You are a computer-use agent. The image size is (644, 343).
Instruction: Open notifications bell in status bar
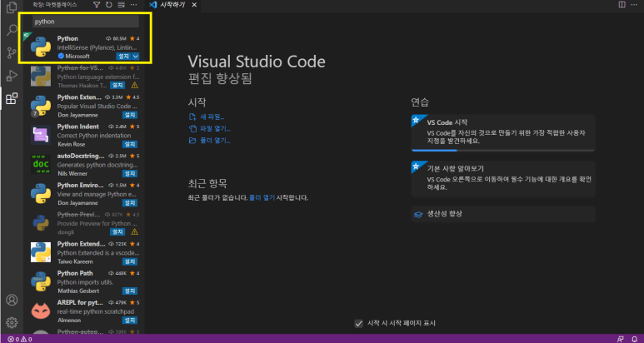(634, 340)
